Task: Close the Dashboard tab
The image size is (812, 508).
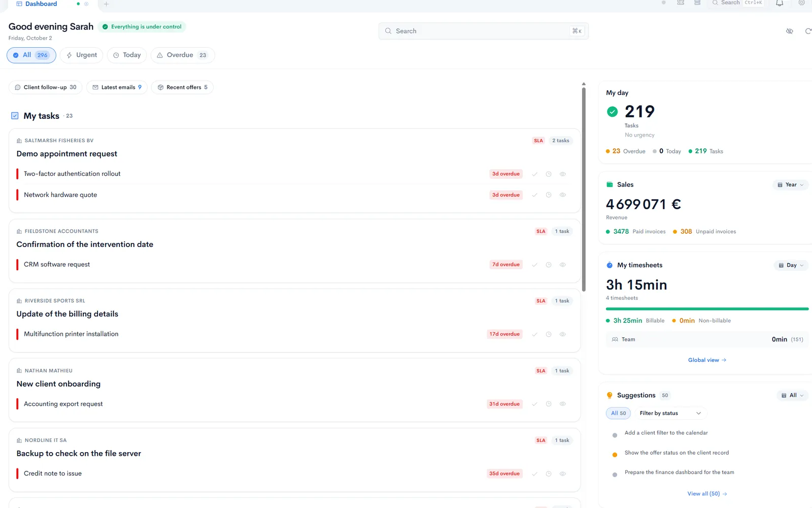Action: click(x=86, y=4)
